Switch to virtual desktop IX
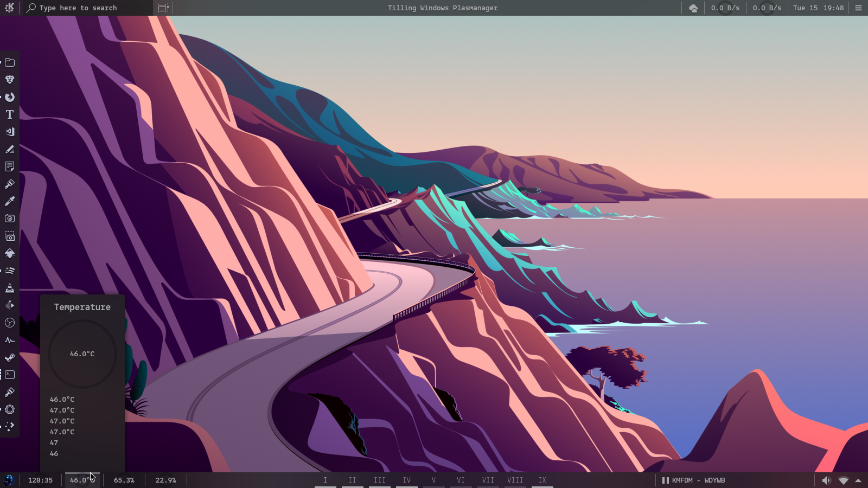This screenshot has height=488, width=868. pyautogui.click(x=542, y=480)
